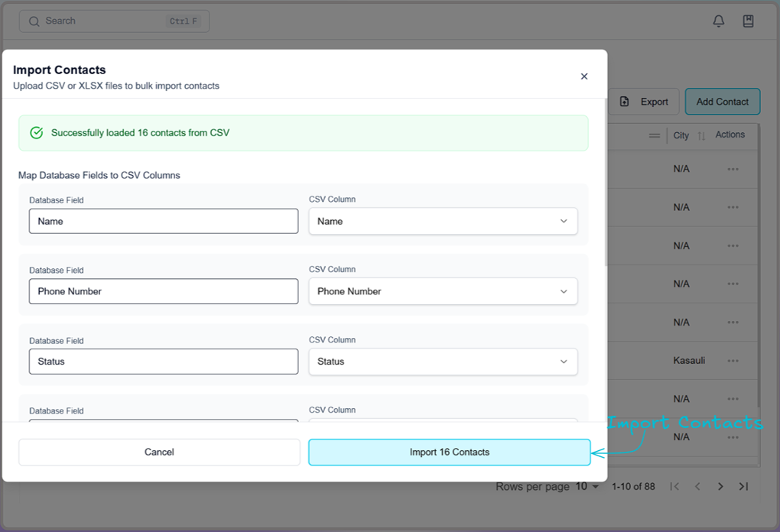This screenshot has width=780, height=532.
Task: Open the CSV Column dropdown for Name
Action: point(564,221)
